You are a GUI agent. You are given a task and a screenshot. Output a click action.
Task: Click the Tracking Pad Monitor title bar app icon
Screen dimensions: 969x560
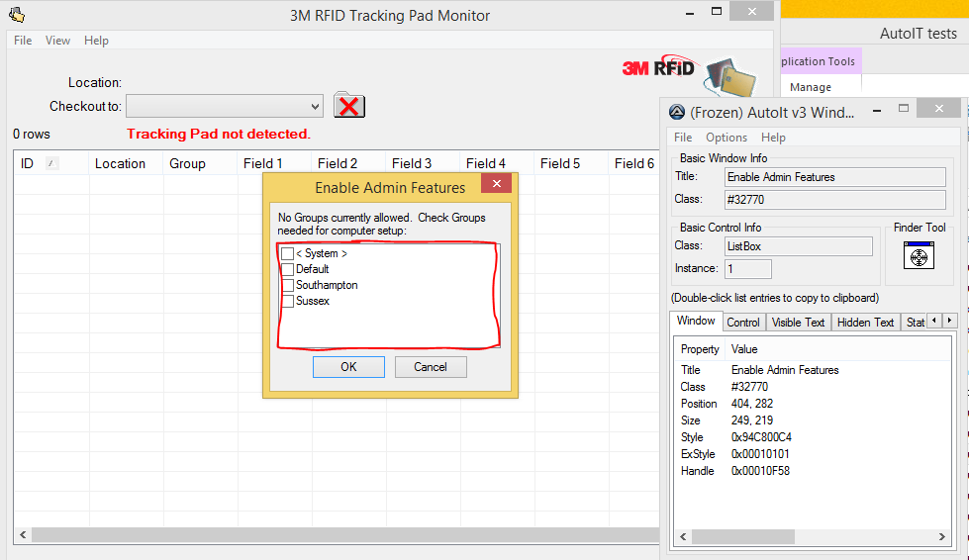pos(16,15)
